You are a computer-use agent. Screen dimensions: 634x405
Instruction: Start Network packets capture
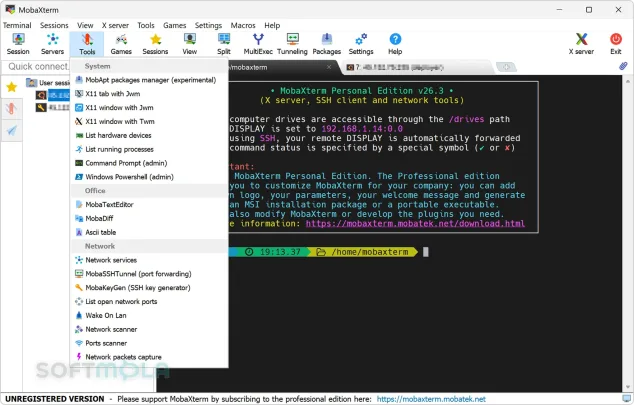pos(149,357)
